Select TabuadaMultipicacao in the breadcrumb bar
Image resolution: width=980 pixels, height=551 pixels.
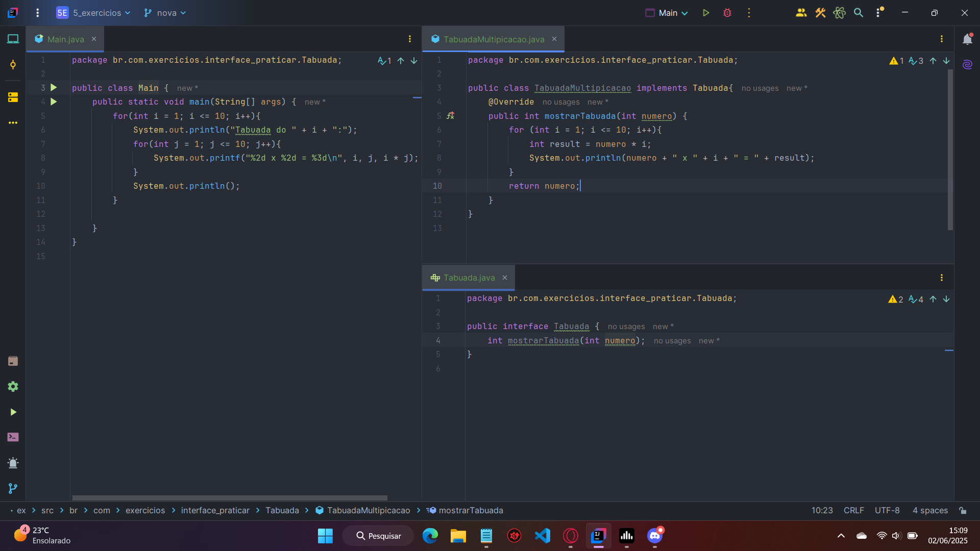[363, 510]
